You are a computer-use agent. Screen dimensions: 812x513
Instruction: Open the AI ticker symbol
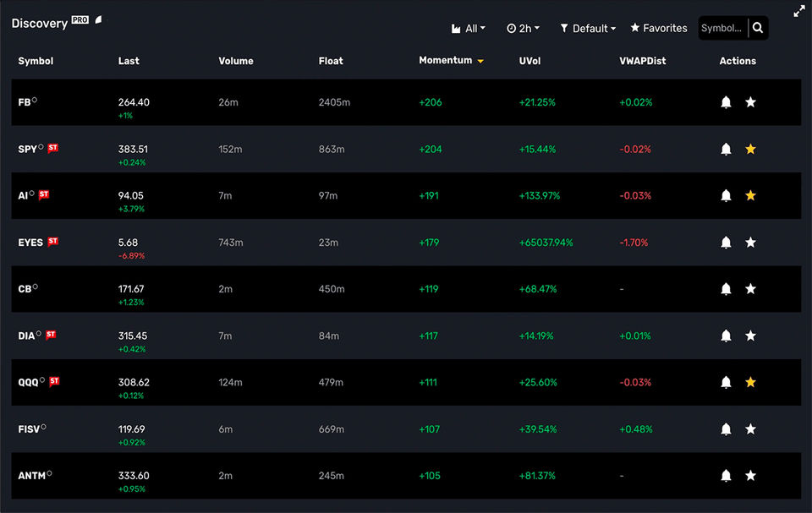click(x=23, y=196)
